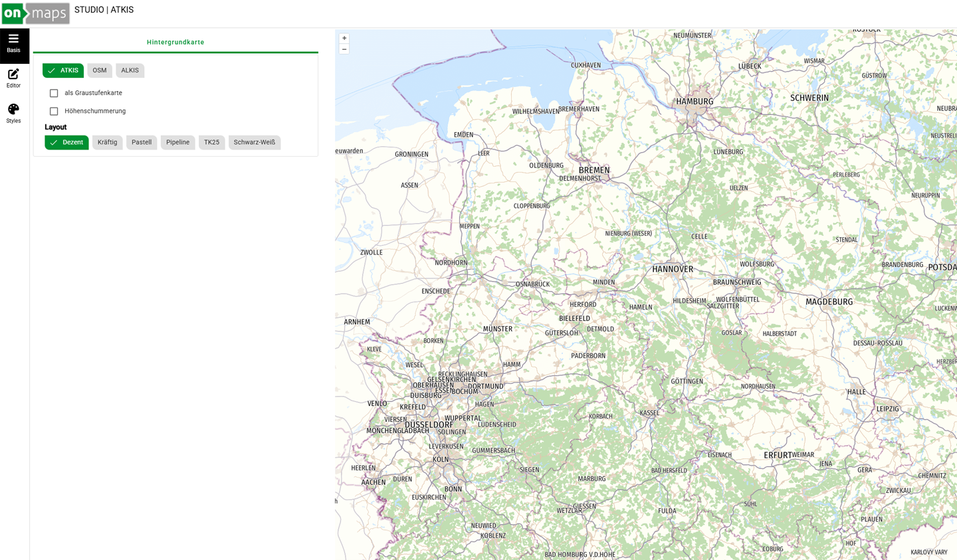The width and height of the screenshot is (957, 560).
Task: Switch background map to OSM
Action: pos(100,70)
